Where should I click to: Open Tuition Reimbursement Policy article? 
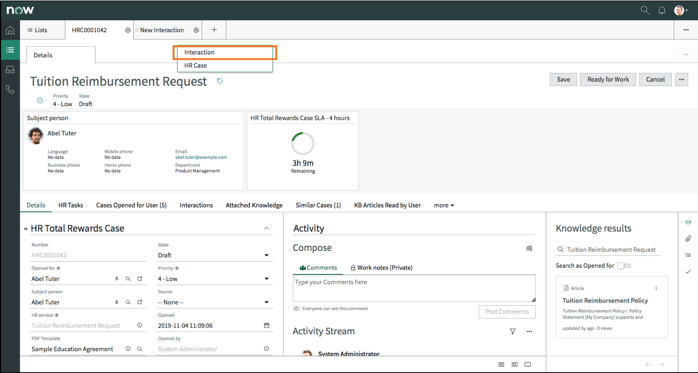click(x=605, y=300)
